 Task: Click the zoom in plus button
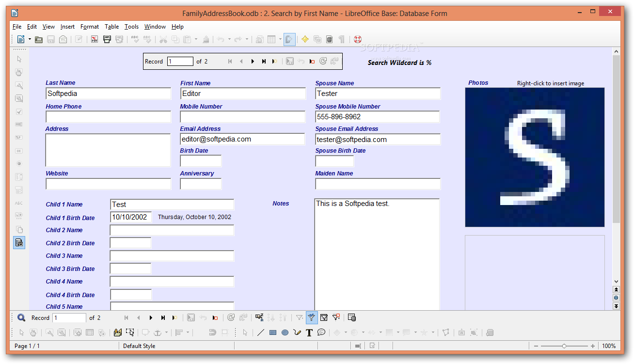593,346
